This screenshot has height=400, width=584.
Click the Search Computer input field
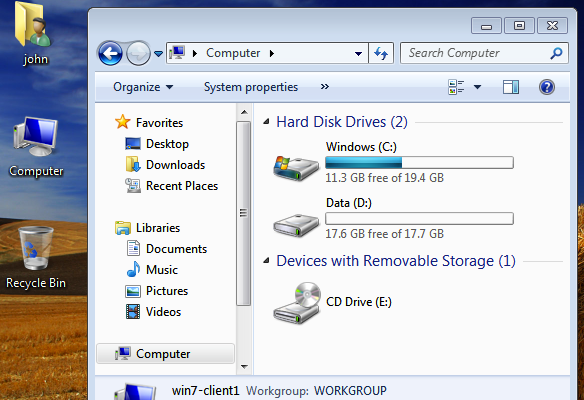(478, 53)
